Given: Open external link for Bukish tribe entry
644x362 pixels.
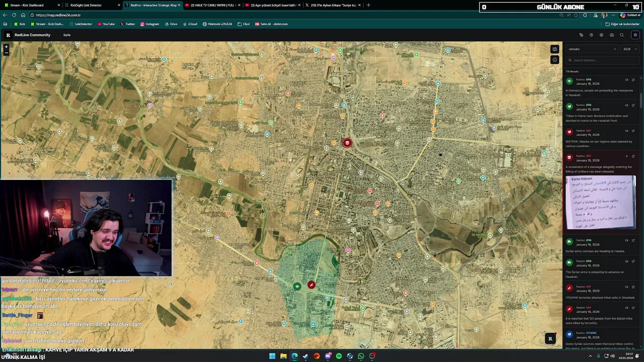Looking at the screenshot, I should coord(633,308).
